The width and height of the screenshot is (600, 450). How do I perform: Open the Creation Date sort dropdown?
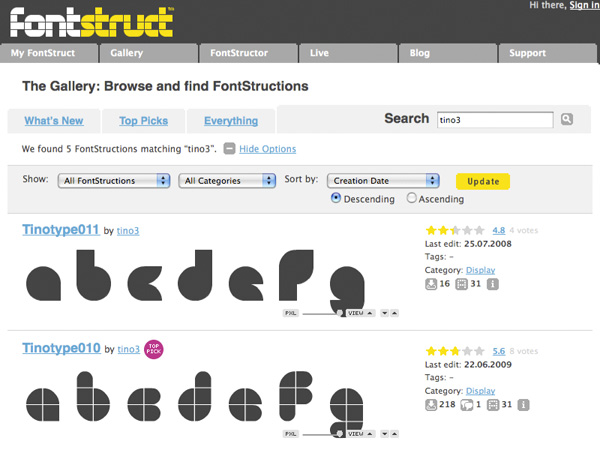coord(383,181)
